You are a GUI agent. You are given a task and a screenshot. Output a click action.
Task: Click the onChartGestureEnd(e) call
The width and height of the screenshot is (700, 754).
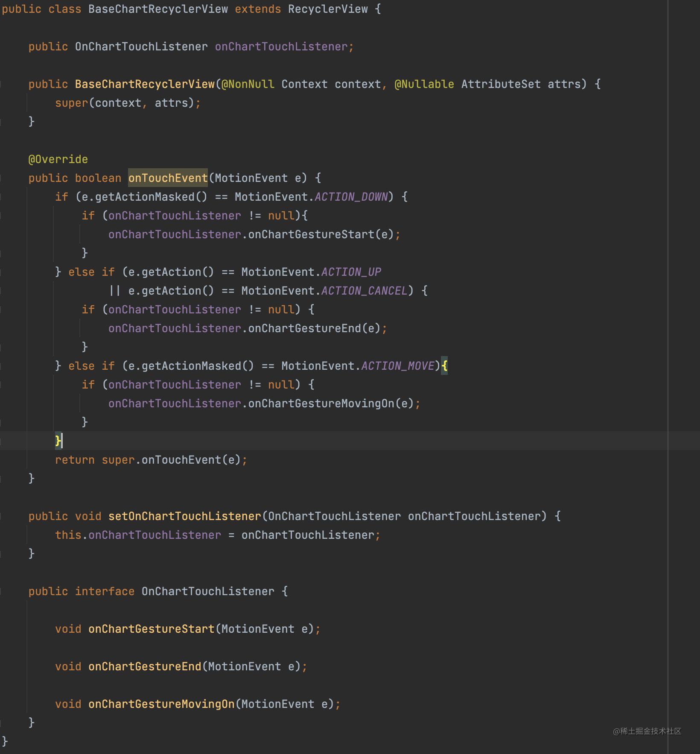point(315,328)
